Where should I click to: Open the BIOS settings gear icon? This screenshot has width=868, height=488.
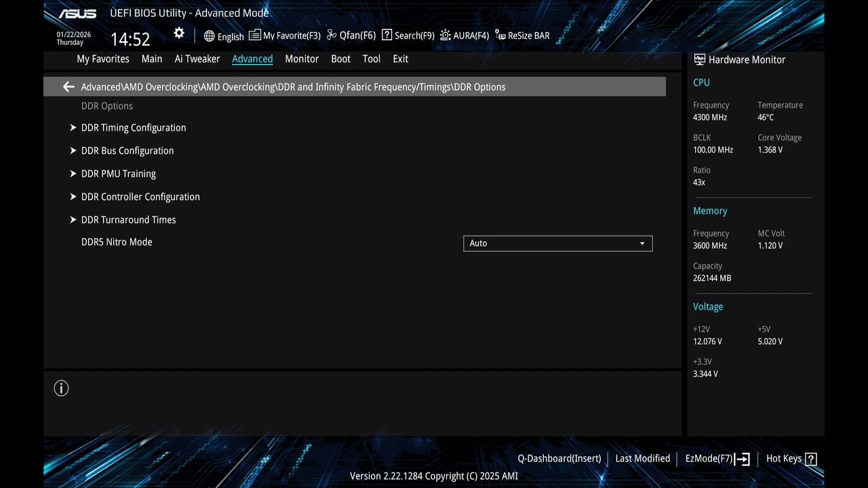click(178, 33)
